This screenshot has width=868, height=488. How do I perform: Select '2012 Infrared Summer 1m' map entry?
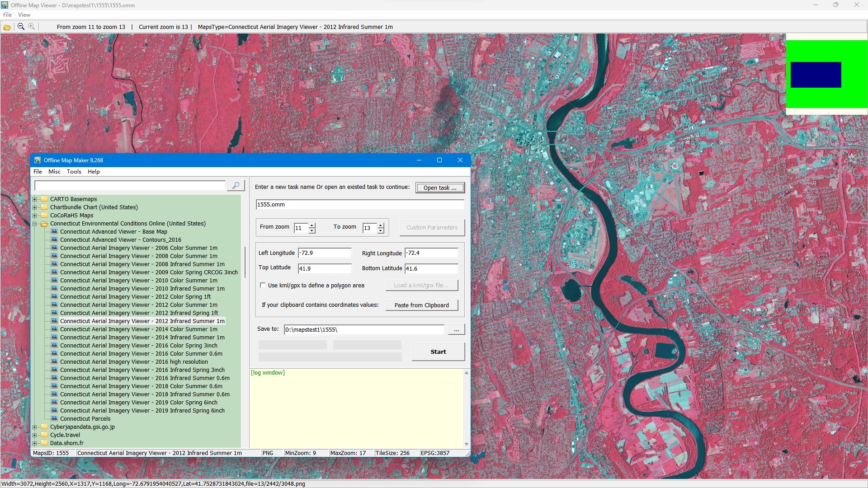coord(142,321)
